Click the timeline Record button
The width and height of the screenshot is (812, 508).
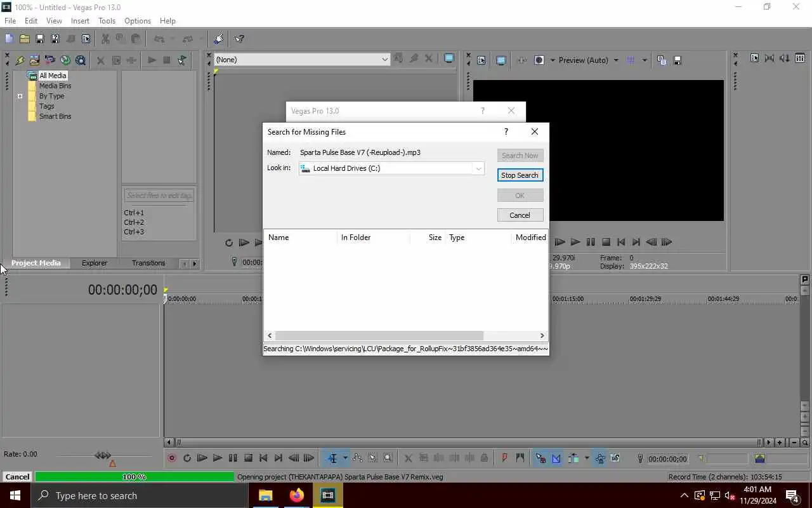tap(171, 458)
